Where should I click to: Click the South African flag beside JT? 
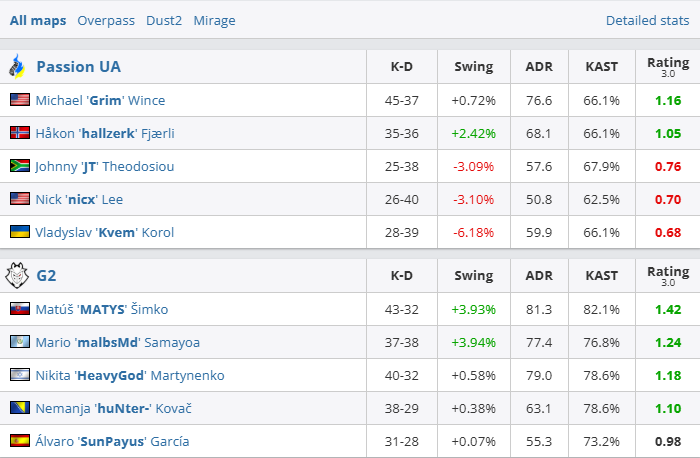pos(19,166)
